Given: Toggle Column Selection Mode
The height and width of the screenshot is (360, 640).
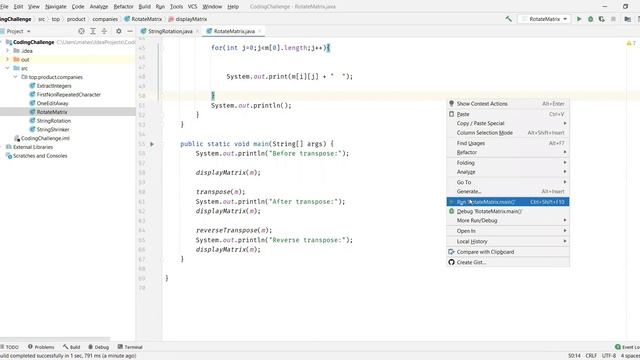Looking at the screenshot, I should point(508,133).
